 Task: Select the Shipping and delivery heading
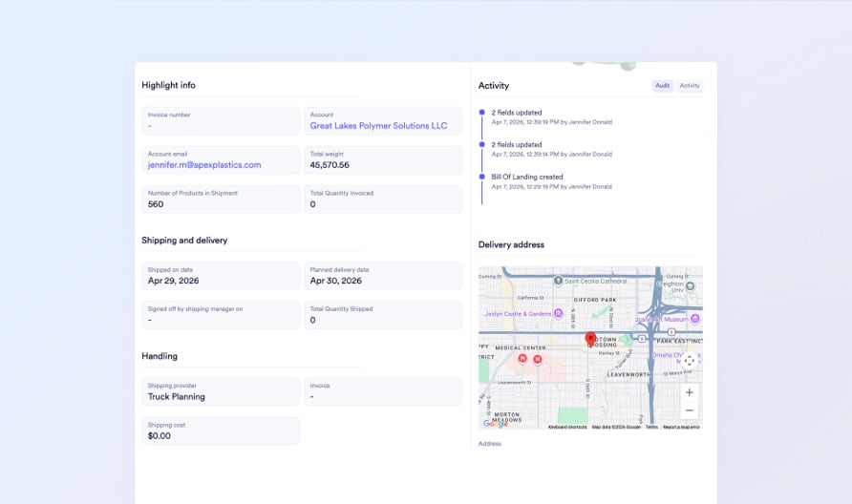pos(184,240)
